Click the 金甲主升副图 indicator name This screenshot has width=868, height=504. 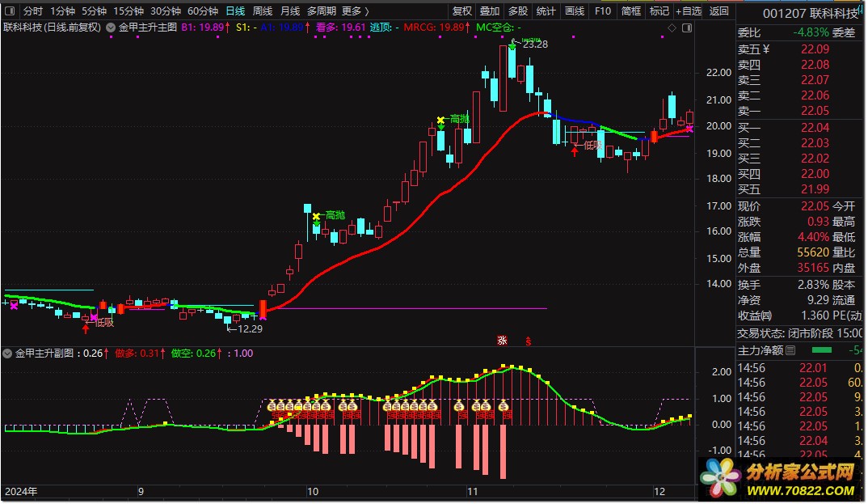tap(44, 354)
